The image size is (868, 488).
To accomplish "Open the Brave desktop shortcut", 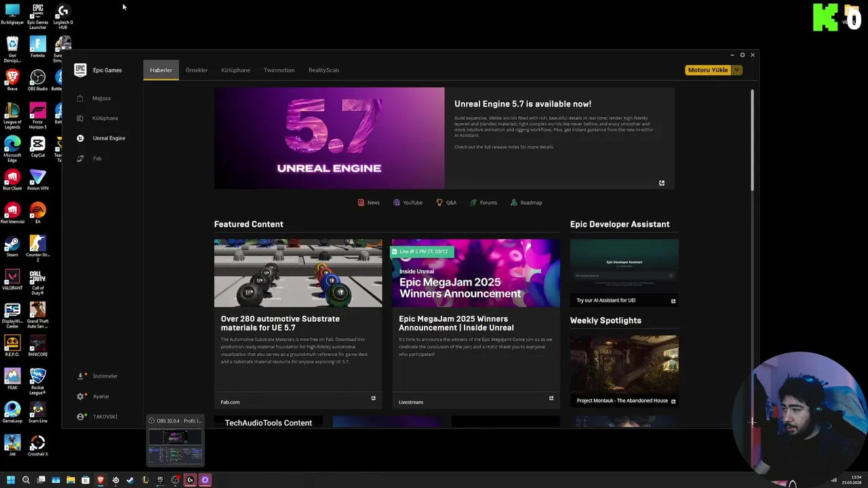I will coord(12,80).
